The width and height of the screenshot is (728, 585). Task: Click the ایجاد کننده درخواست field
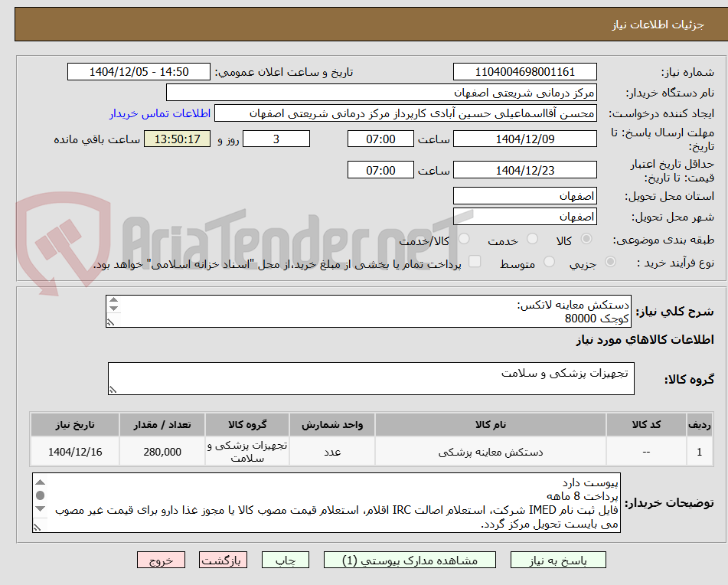[x=405, y=113]
